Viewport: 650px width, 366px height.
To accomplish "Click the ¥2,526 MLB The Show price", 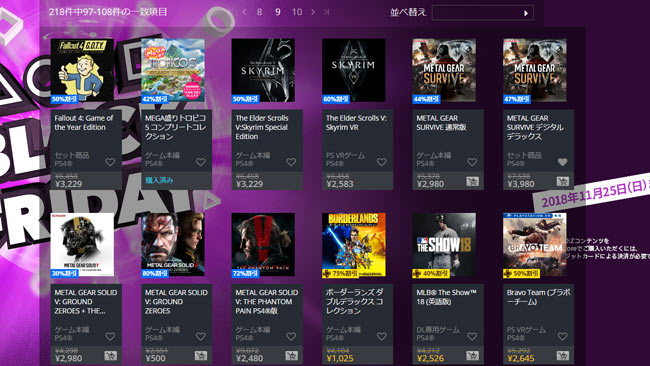I will [x=430, y=358].
